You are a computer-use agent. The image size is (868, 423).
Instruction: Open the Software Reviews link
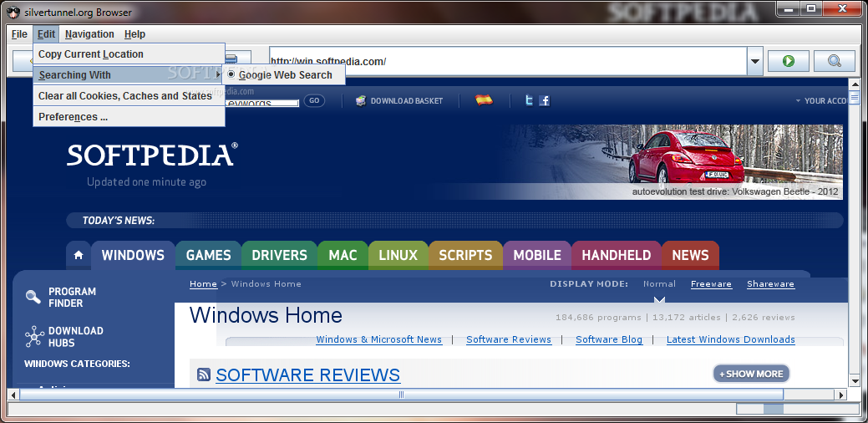click(509, 339)
